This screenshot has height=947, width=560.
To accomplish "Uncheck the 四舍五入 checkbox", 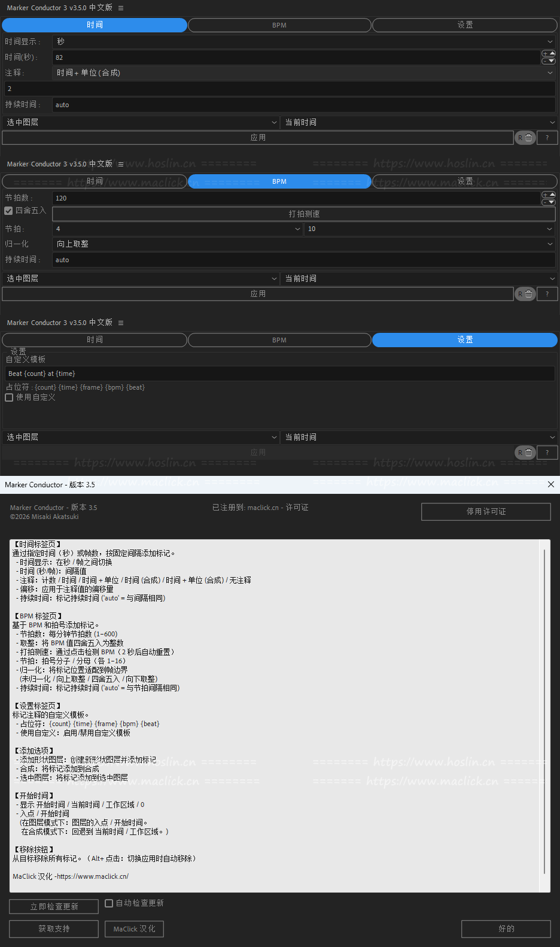I will (x=8, y=211).
